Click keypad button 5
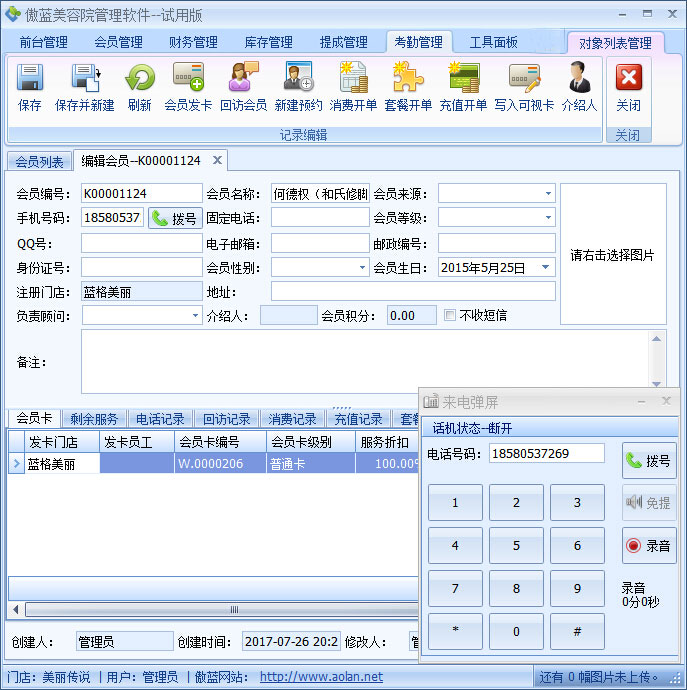 pyautogui.click(x=516, y=546)
